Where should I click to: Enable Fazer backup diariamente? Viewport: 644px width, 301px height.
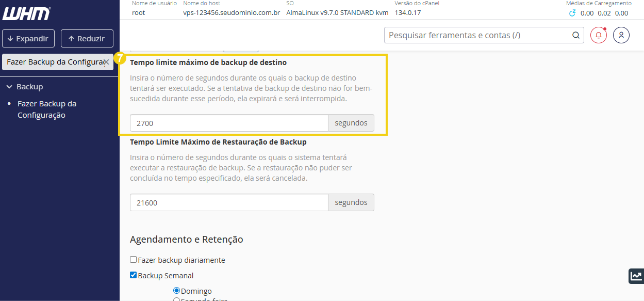[x=133, y=260]
